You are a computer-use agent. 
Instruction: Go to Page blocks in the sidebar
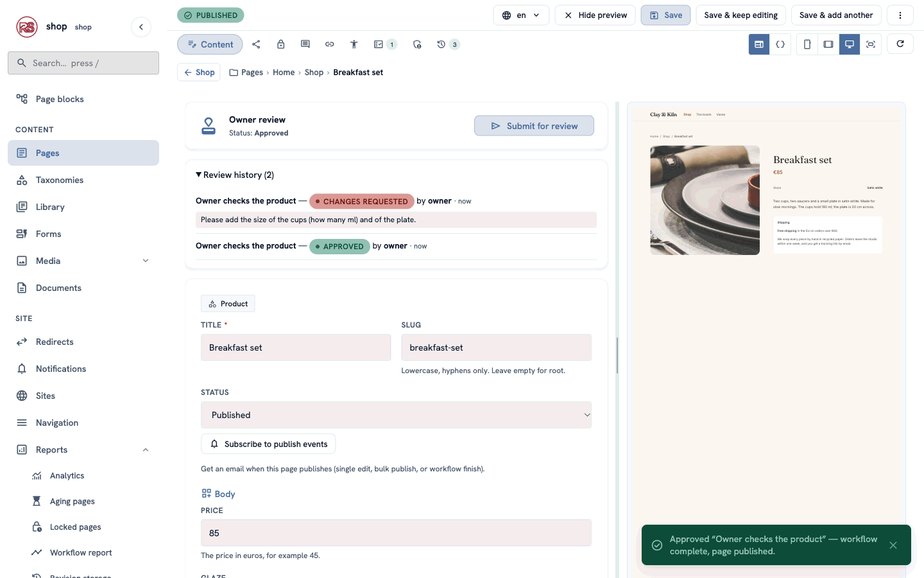pyautogui.click(x=83, y=99)
